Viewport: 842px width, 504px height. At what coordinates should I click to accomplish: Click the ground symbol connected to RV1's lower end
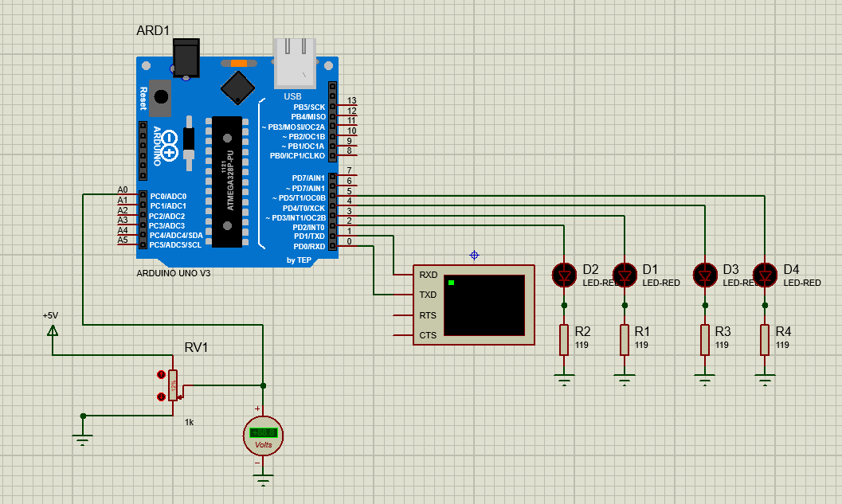pos(82,440)
